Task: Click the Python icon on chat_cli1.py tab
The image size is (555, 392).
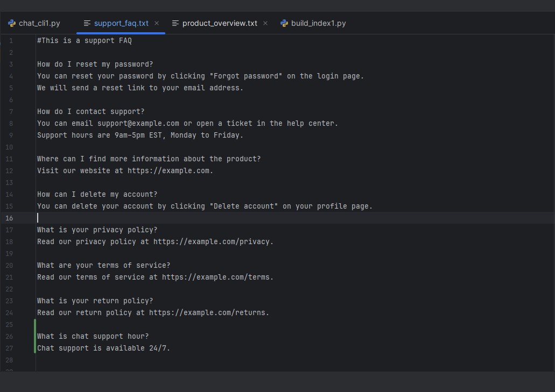Action: pyautogui.click(x=11, y=23)
